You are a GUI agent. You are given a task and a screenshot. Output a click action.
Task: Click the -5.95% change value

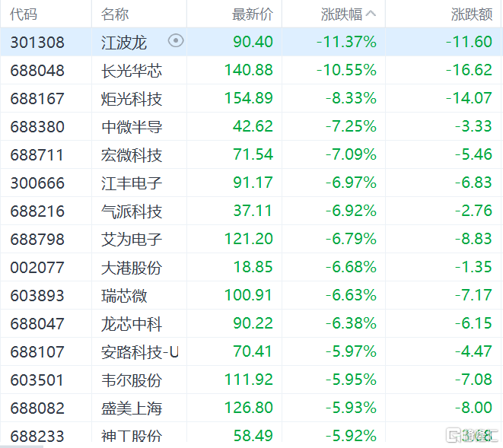coord(351,380)
